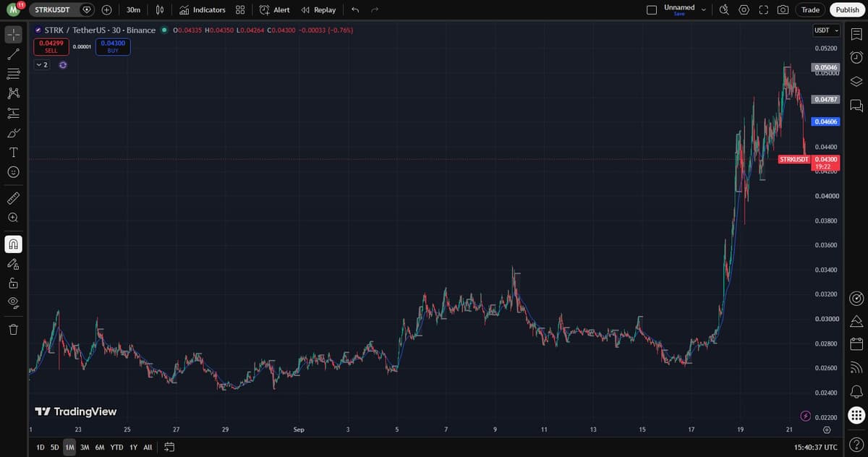This screenshot has width=868, height=457.
Task: Open the calendar panel icon
Action: click(856, 344)
